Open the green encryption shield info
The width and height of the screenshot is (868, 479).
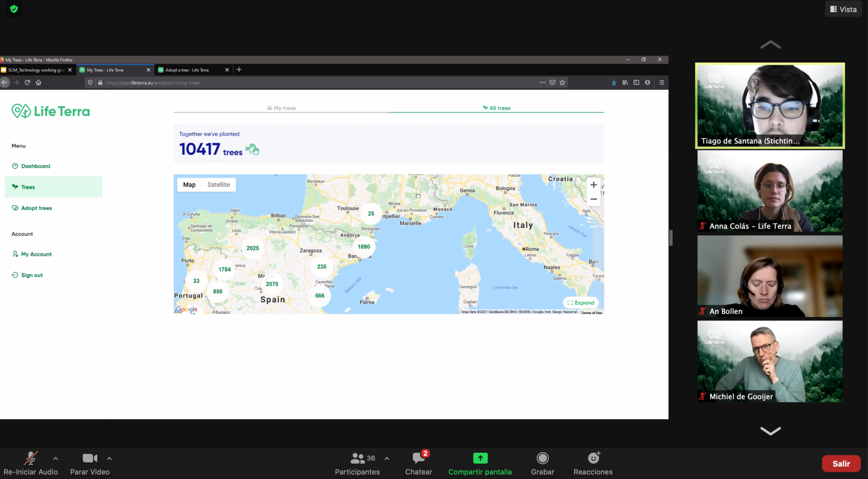click(x=14, y=9)
